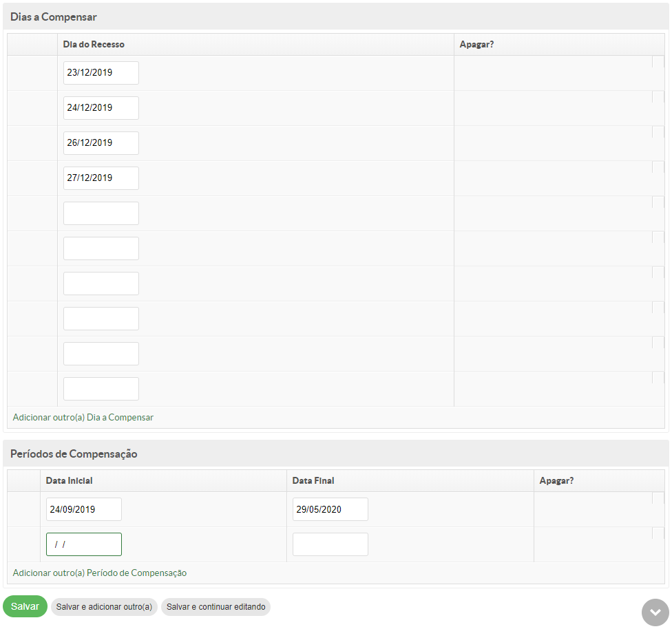Viewport: 672px width, 629px height.
Task: Click the green Salvar button
Action: click(x=25, y=606)
